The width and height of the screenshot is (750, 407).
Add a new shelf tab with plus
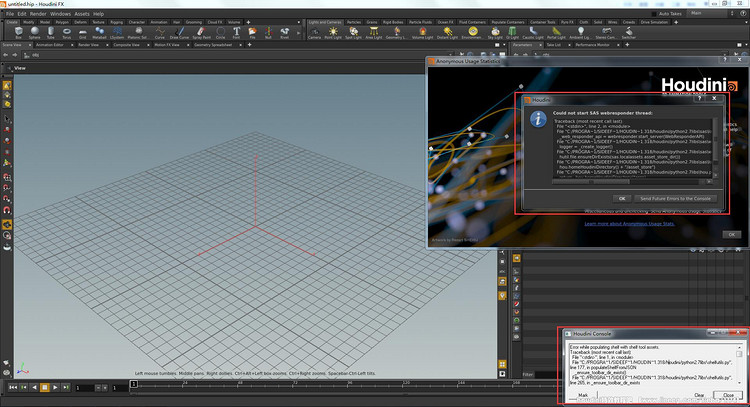pyautogui.click(x=248, y=22)
